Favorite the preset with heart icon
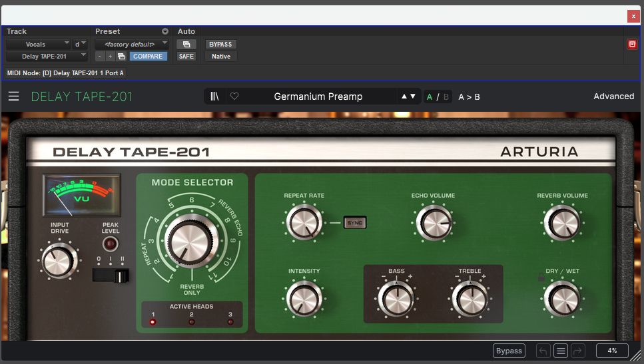 [234, 96]
